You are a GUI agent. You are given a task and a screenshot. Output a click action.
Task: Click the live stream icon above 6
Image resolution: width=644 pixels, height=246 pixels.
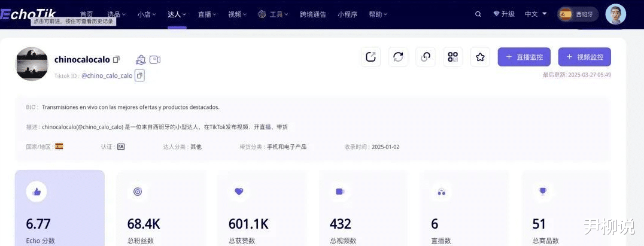pos(442,192)
